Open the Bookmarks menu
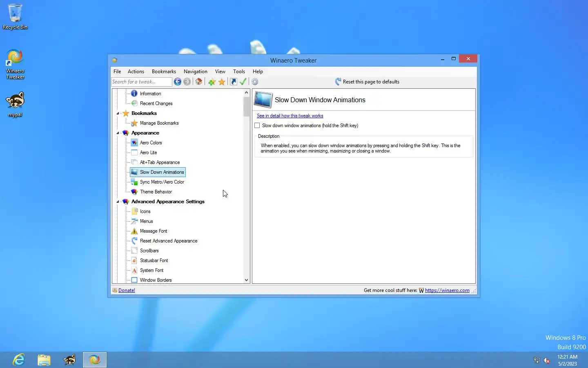 point(164,72)
